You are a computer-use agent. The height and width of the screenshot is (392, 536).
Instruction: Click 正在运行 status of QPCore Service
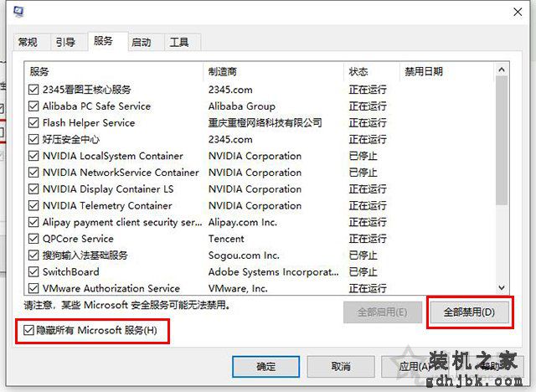point(368,239)
